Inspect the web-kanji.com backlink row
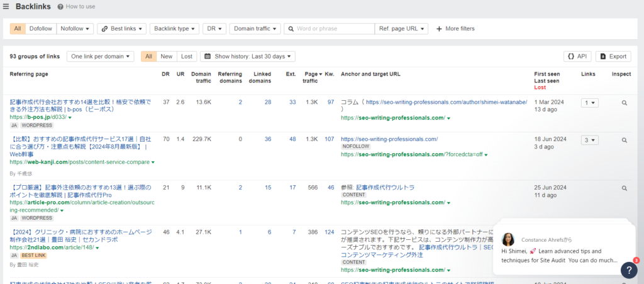Image resolution: width=644 pixels, height=284 pixels. click(x=624, y=140)
